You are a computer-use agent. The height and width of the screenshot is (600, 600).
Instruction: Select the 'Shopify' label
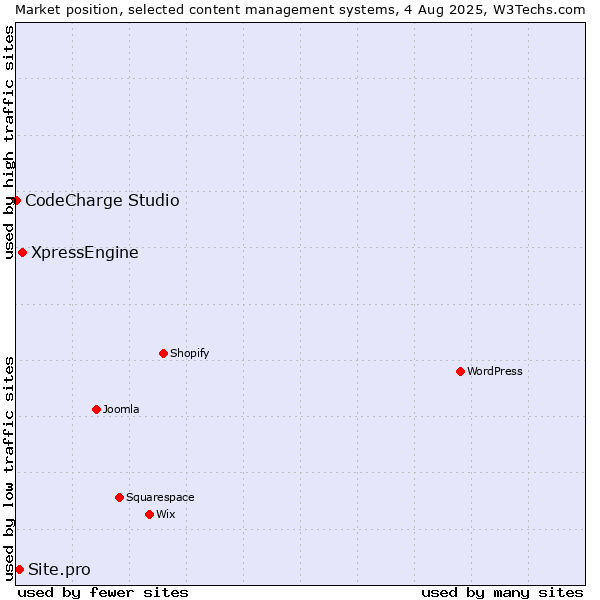[x=189, y=353]
